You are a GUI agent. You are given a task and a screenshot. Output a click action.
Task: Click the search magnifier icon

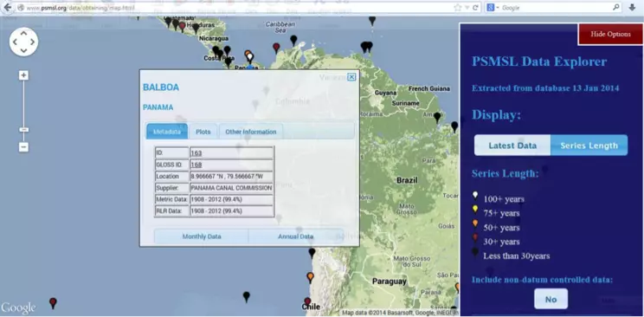pos(616,8)
